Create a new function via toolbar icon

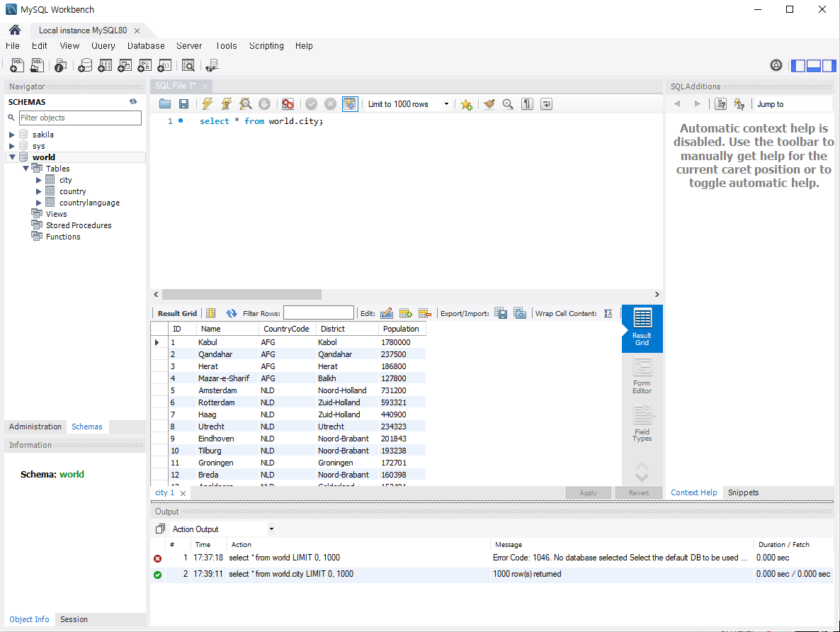[164, 65]
